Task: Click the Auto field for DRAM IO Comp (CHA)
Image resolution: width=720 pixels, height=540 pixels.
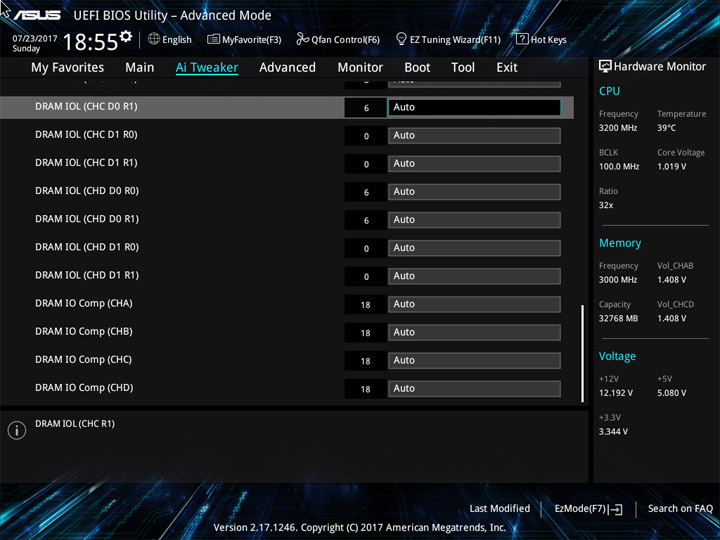Action: coord(474,304)
